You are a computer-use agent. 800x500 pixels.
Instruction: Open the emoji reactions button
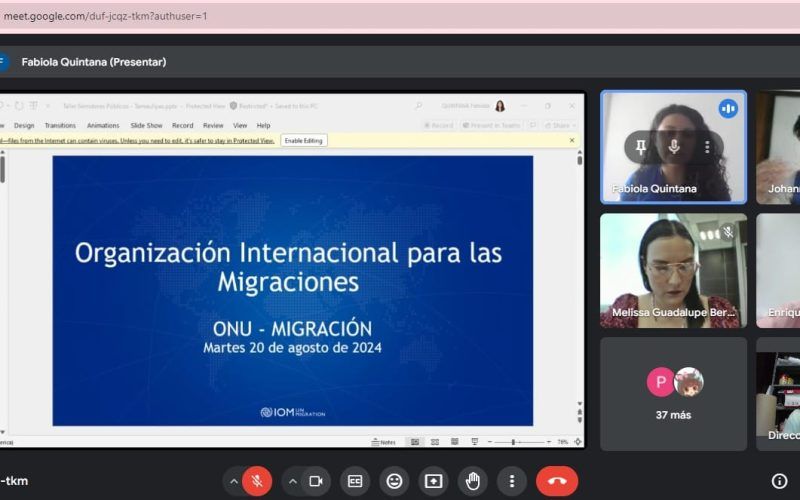pyautogui.click(x=394, y=481)
